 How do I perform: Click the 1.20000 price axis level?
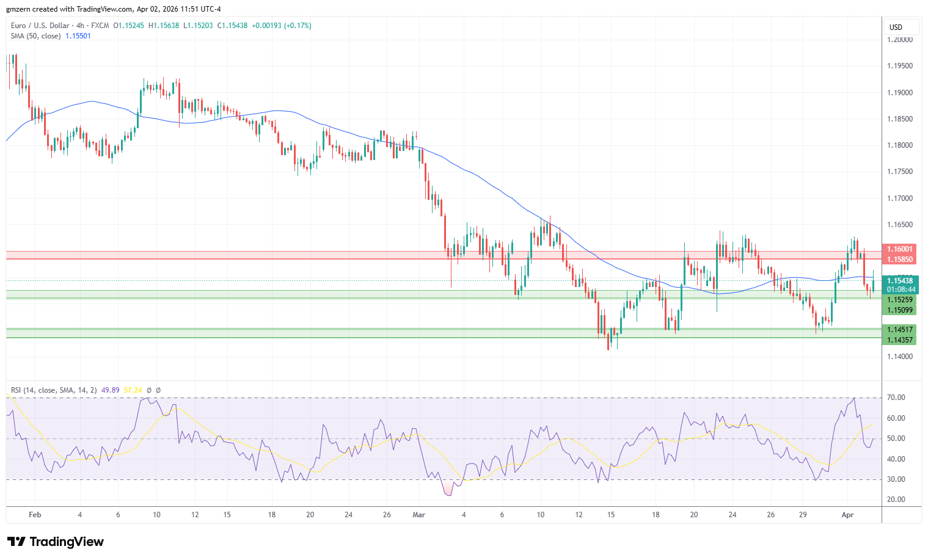pos(900,40)
